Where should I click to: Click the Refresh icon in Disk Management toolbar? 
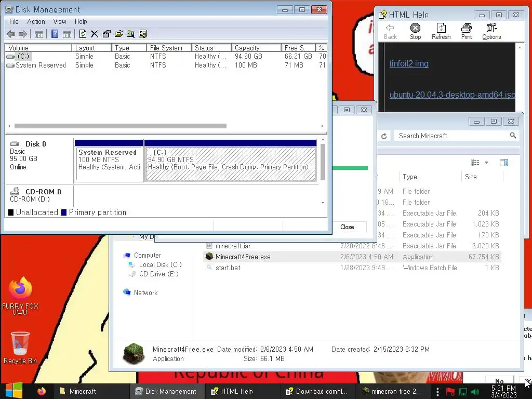83,34
